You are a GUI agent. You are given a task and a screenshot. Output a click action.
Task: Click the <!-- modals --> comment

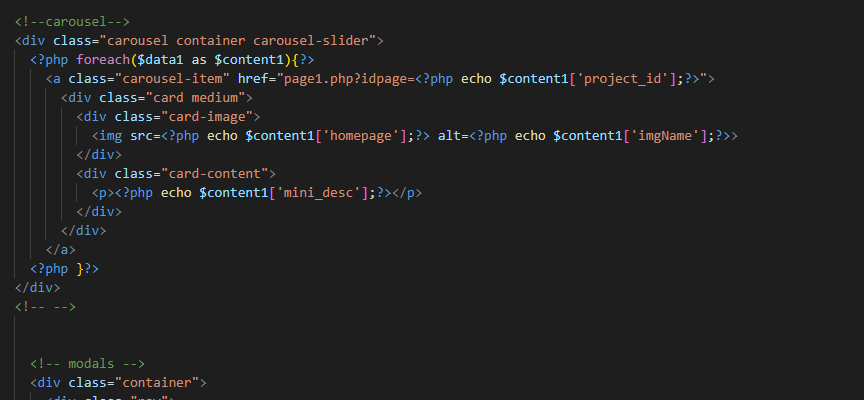87,363
